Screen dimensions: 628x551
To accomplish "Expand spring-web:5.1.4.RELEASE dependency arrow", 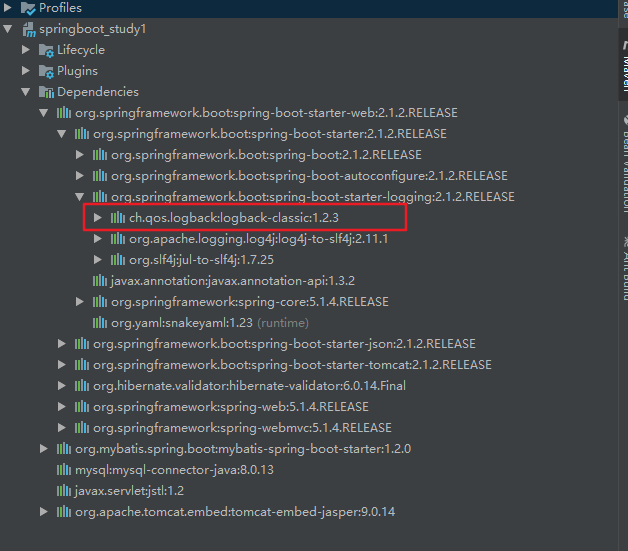I will coord(62,406).
